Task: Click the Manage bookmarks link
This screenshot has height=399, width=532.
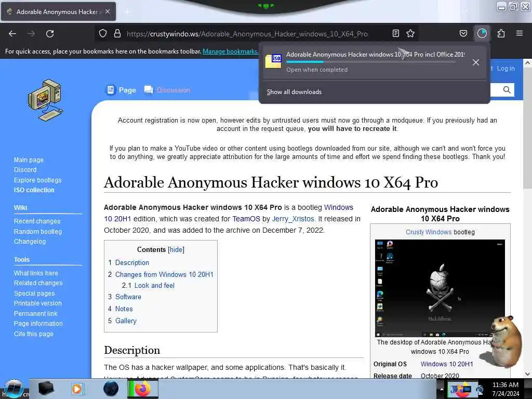Action: [230, 51]
